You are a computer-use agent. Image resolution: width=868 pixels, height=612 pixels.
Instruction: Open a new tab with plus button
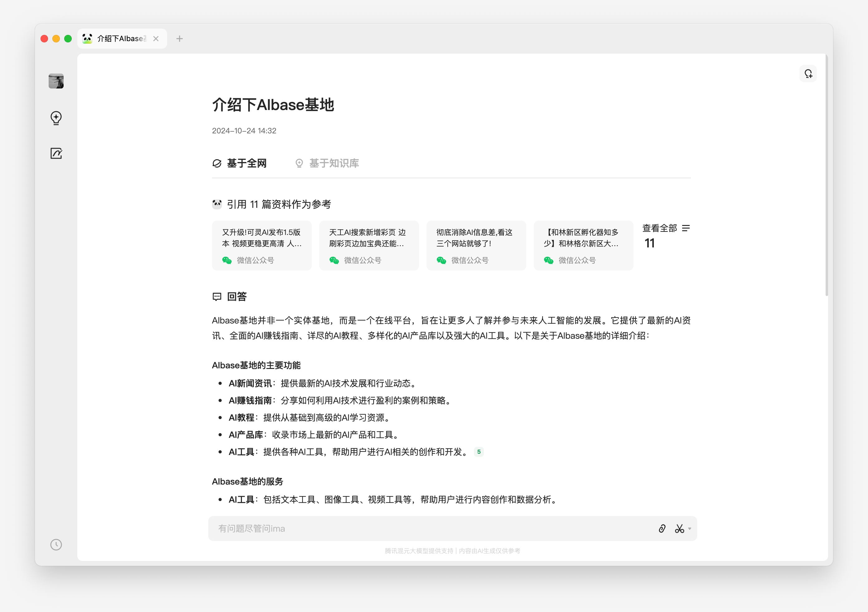point(180,39)
